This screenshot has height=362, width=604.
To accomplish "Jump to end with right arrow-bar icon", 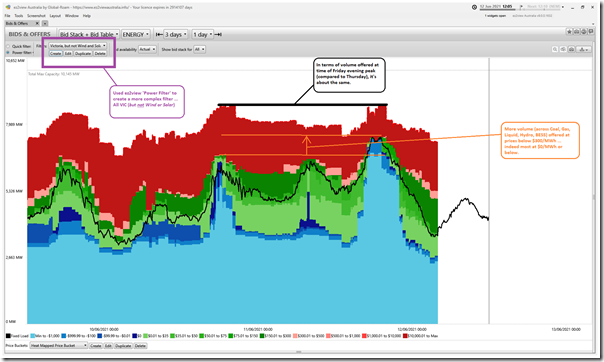I will click(x=218, y=35).
